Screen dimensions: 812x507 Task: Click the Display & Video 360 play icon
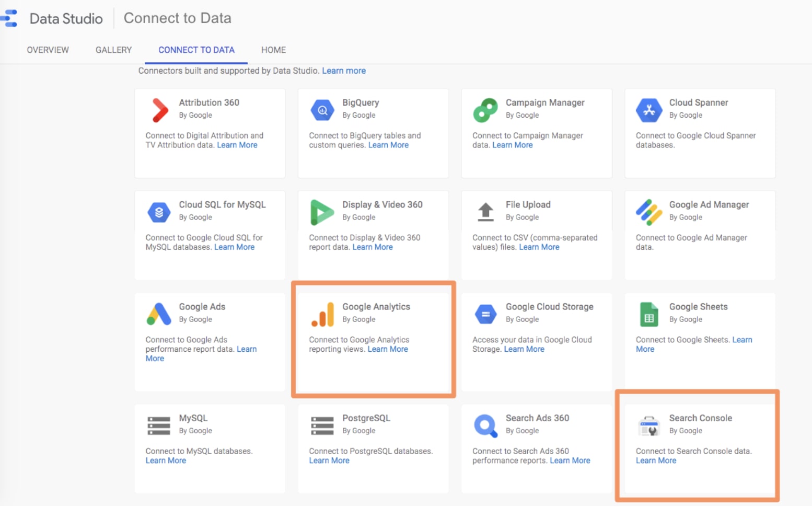tap(322, 212)
